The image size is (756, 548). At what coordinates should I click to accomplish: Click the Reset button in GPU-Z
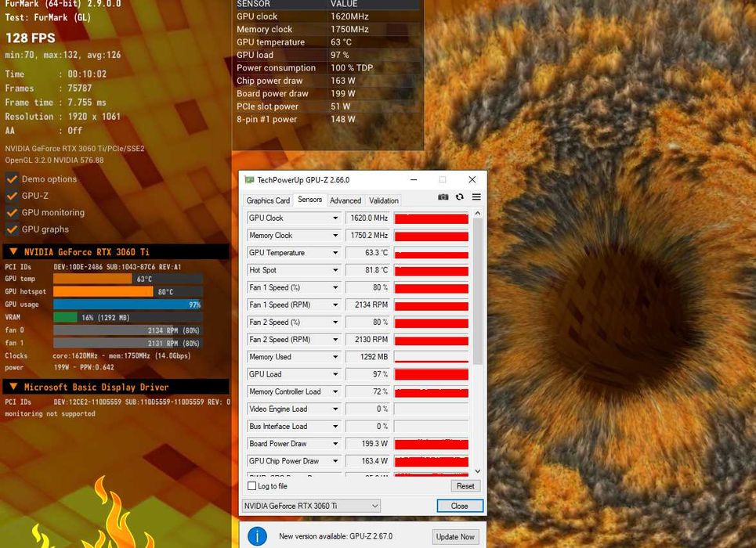pyautogui.click(x=465, y=486)
